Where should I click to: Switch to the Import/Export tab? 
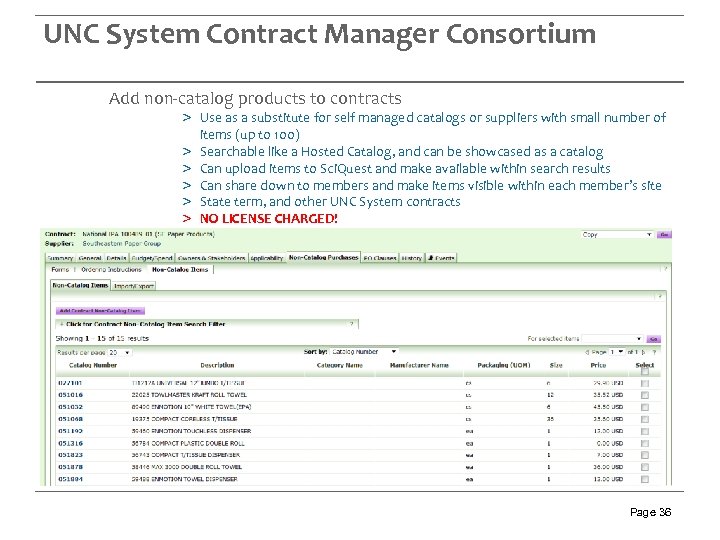click(x=134, y=286)
